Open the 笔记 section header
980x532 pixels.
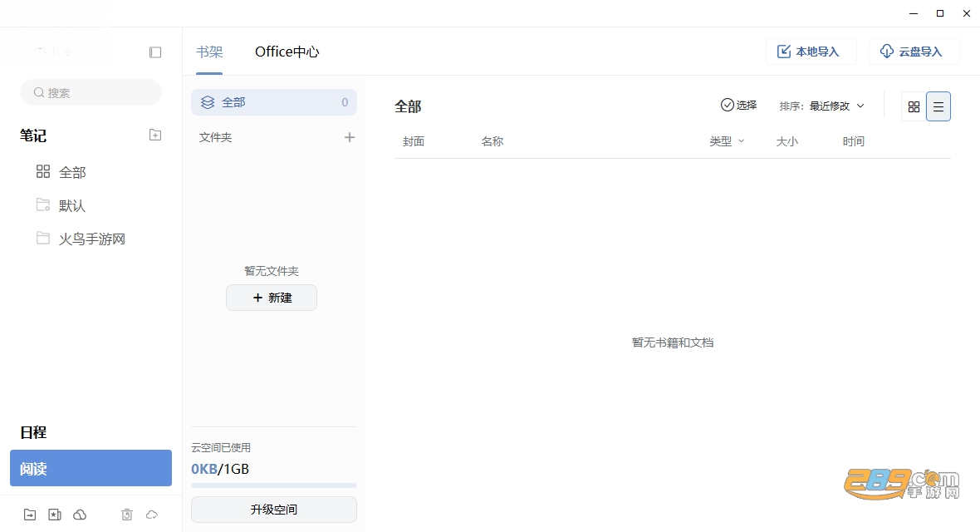pyautogui.click(x=33, y=135)
